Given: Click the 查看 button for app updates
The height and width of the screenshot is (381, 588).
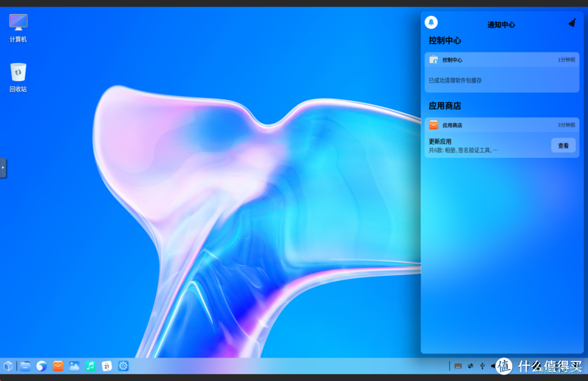Looking at the screenshot, I should 563,145.
